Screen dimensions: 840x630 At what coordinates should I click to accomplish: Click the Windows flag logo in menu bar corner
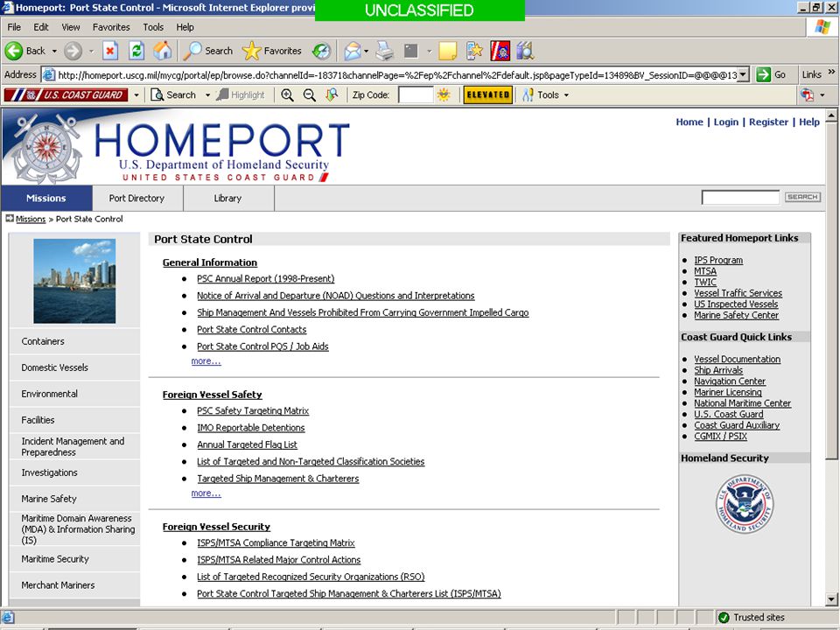tap(822, 27)
